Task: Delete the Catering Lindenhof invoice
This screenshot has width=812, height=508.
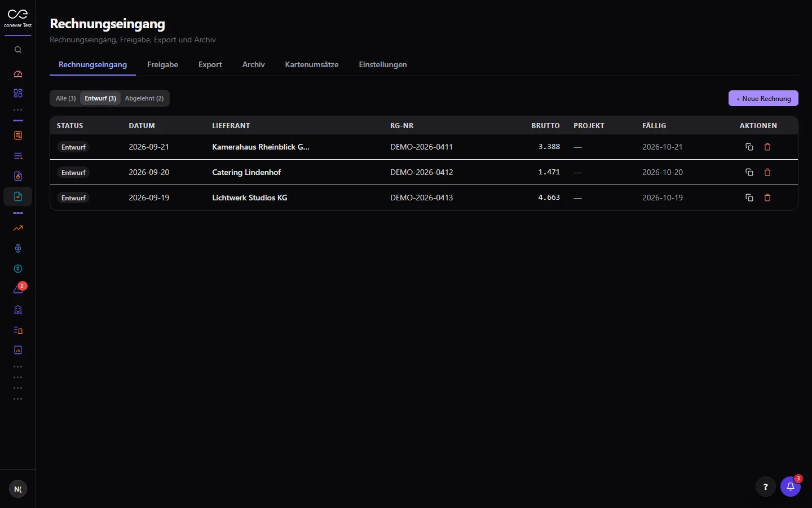Action: pos(767,172)
